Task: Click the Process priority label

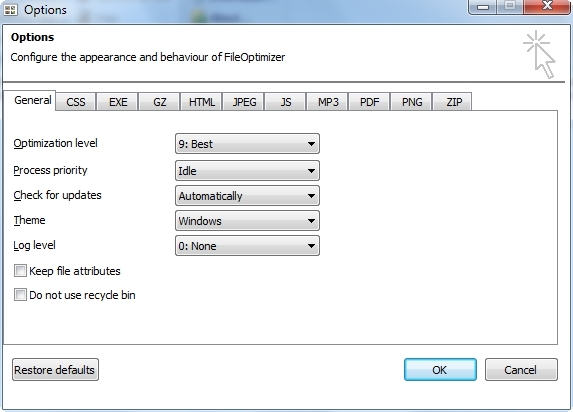Action: coord(50,170)
